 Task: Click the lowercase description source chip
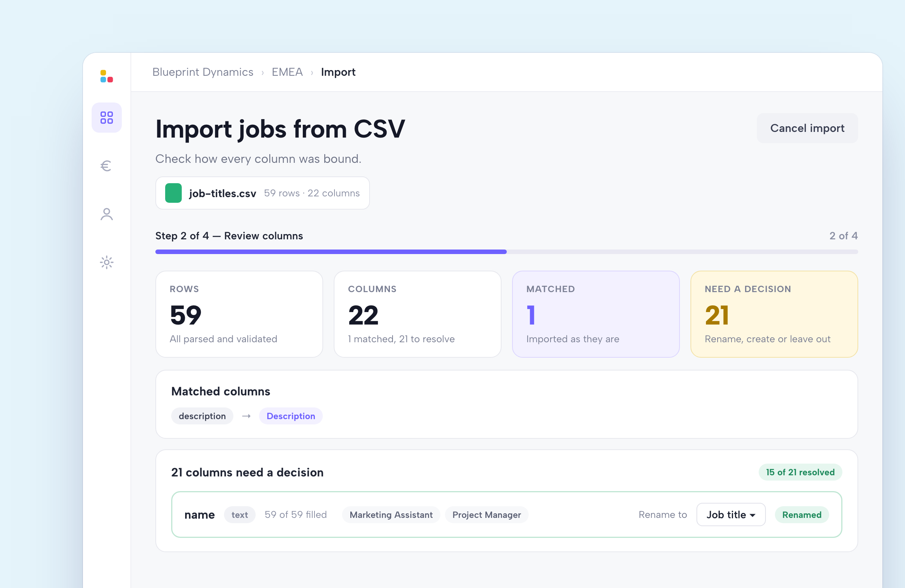tap(202, 416)
